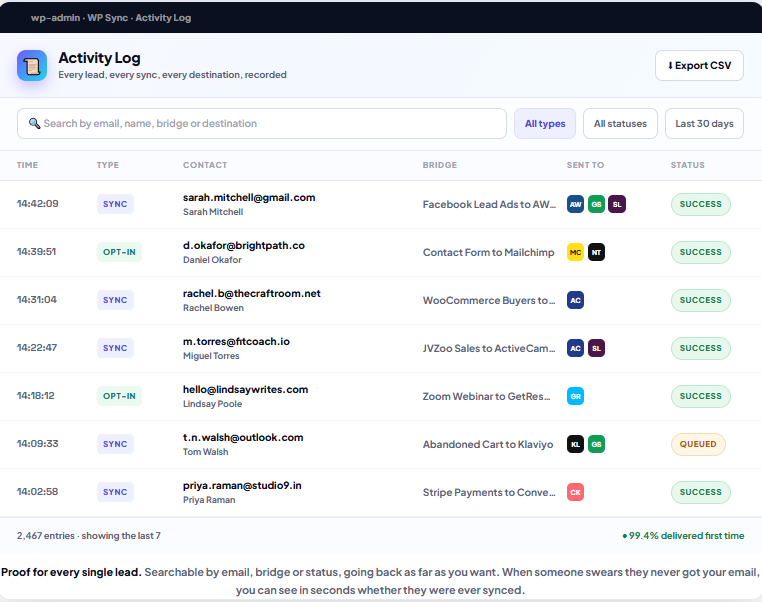Open the All statuses filter
Viewport: 762px width, 602px height.
point(620,123)
